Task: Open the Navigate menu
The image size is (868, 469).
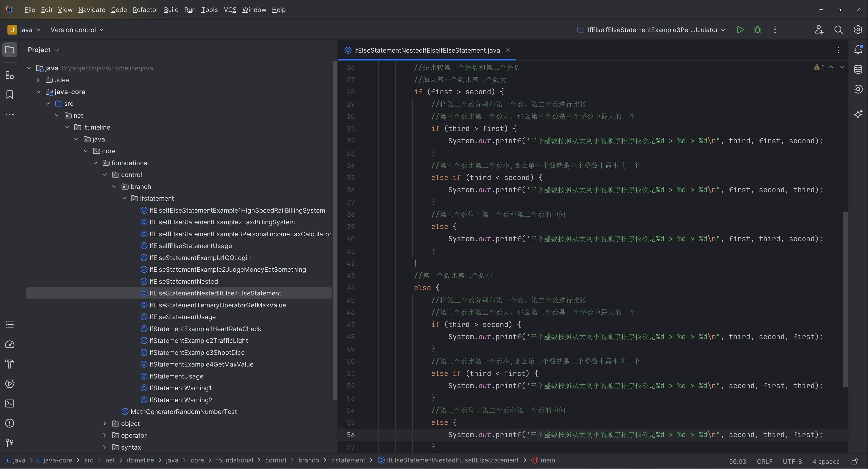Action: [x=92, y=10]
